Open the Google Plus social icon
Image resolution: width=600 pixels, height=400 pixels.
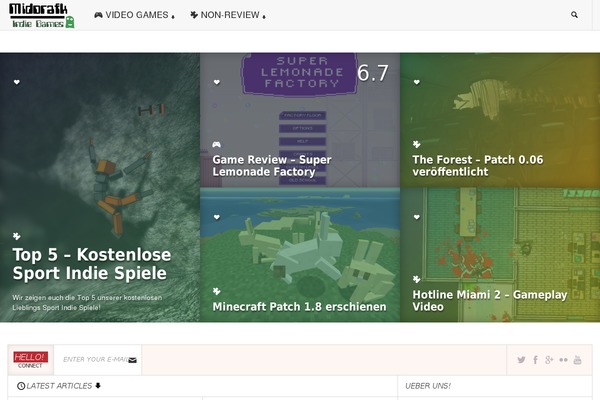coord(549,360)
